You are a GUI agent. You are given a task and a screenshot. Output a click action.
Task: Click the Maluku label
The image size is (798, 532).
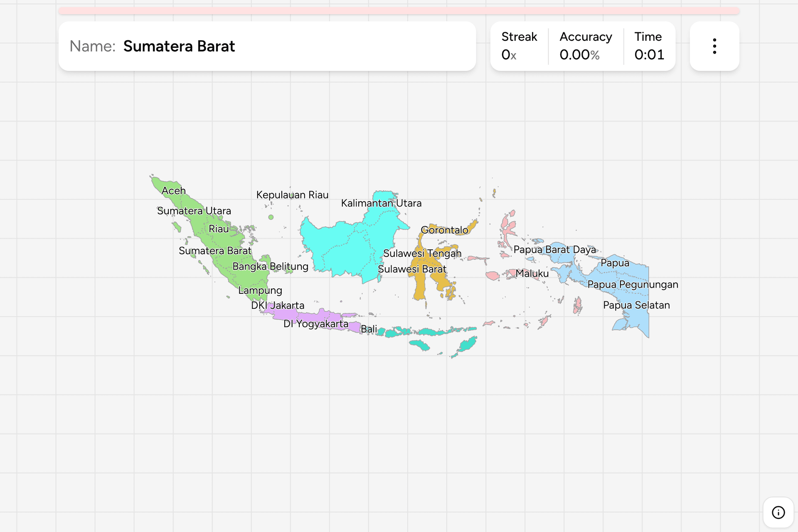[532, 273]
